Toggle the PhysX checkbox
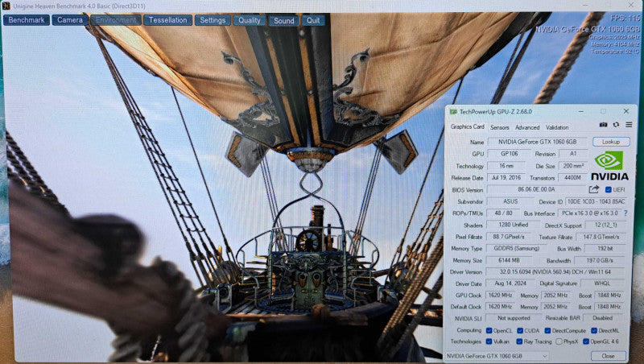The height and width of the screenshot is (364, 644). click(559, 341)
